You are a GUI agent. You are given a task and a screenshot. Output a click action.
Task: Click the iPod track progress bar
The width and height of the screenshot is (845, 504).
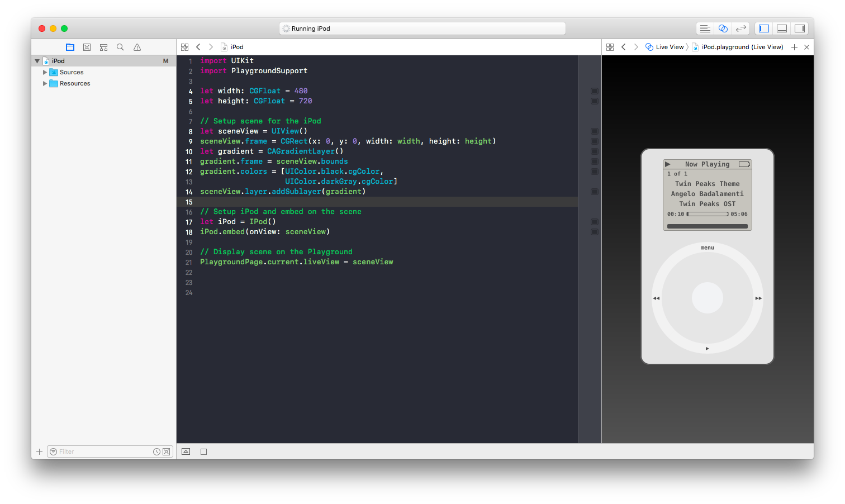[708, 214]
